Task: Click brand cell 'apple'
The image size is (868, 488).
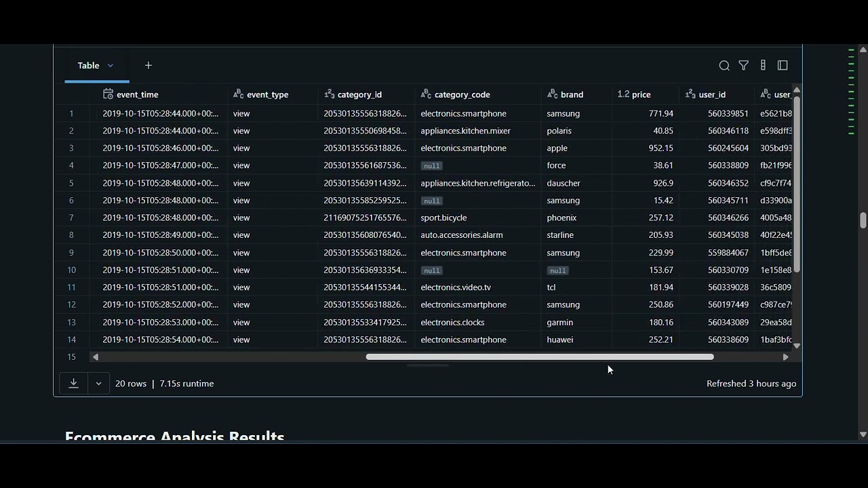Action: pos(557,148)
